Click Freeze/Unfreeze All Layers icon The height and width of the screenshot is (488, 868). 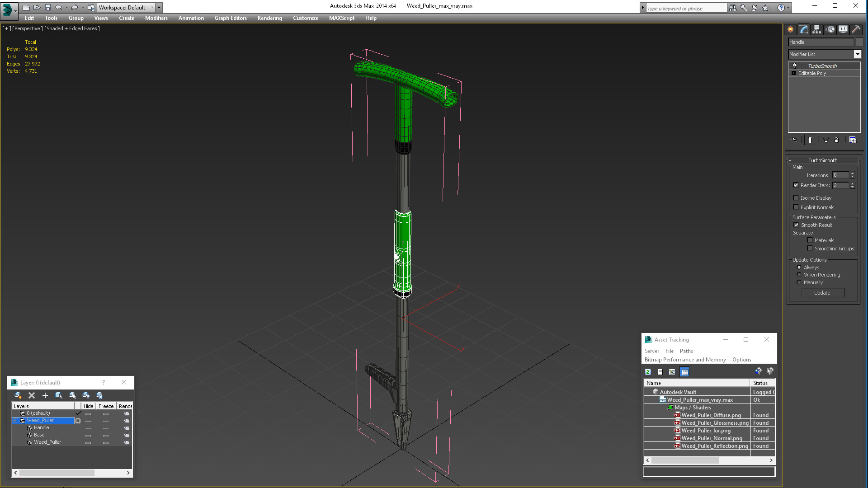(99, 395)
